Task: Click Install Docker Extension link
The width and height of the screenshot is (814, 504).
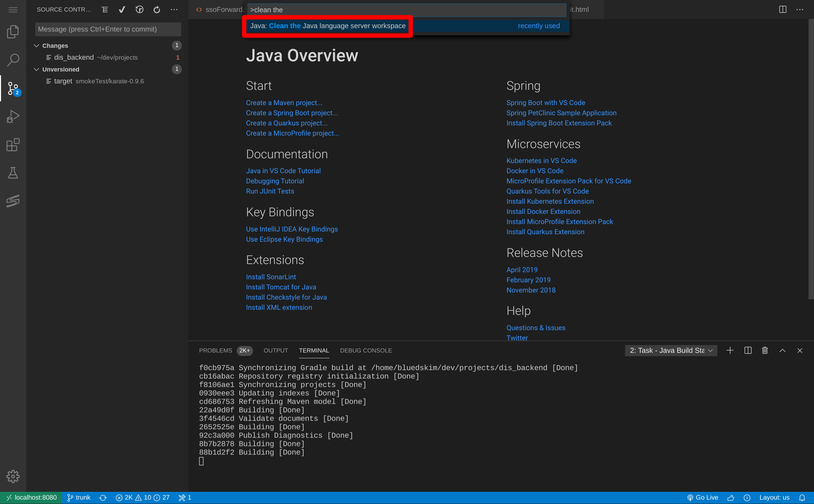Action: [x=543, y=211]
